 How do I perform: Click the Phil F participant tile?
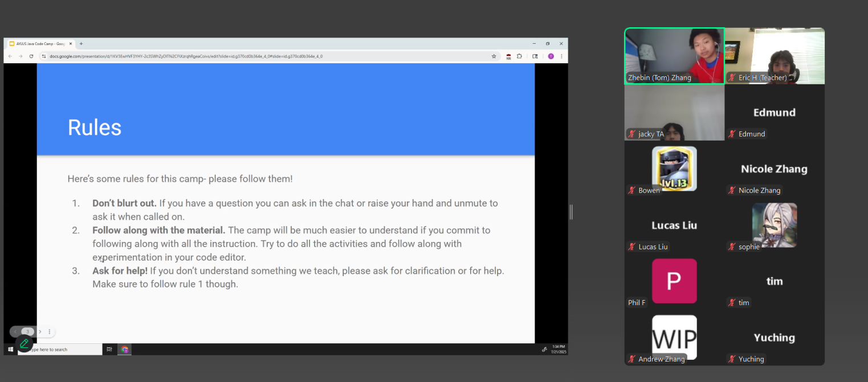[674, 281]
